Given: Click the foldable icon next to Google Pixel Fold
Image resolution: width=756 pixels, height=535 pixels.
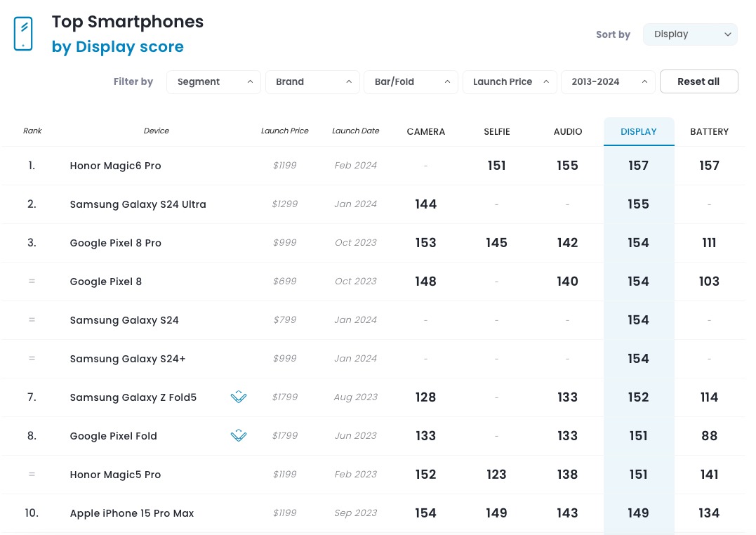Looking at the screenshot, I should (239, 435).
